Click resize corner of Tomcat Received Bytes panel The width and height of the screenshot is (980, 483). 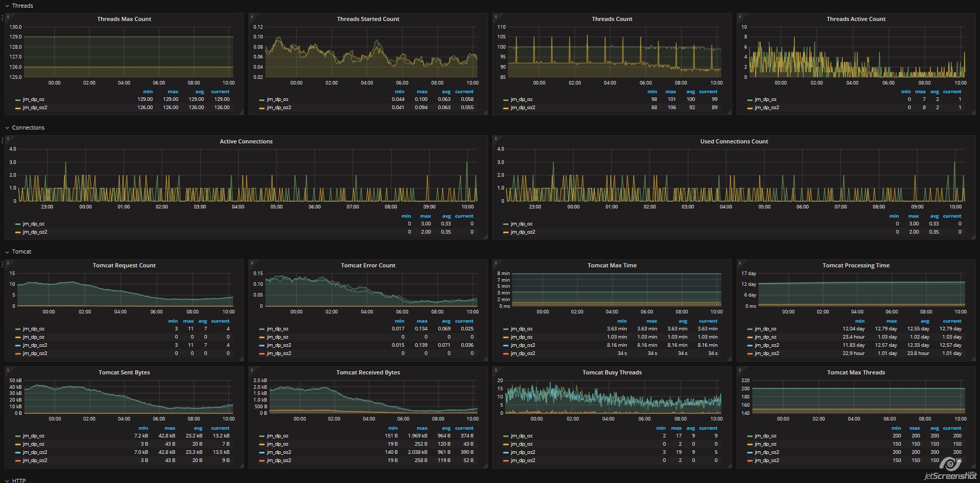click(x=486, y=466)
